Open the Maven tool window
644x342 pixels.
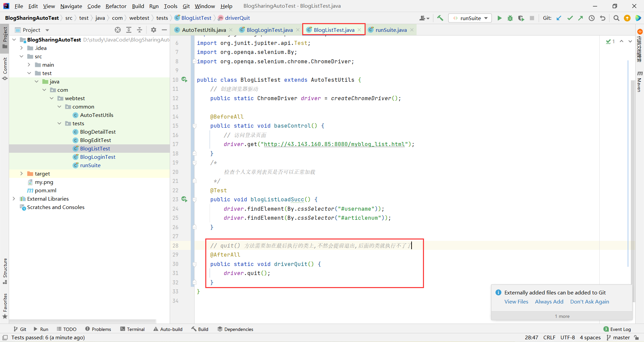point(640,82)
